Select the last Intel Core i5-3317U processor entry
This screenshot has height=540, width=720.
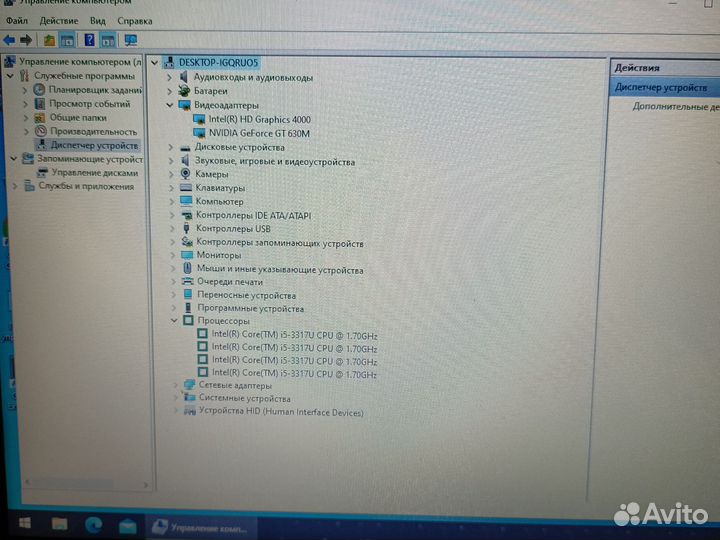click(x=294, y=374)
